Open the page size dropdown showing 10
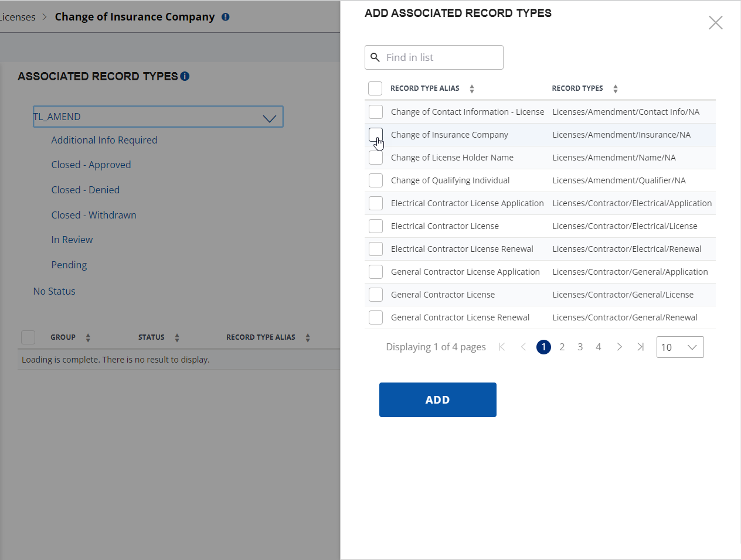The image size is (741, 560). pyautogui.click(x=679, y=347)
